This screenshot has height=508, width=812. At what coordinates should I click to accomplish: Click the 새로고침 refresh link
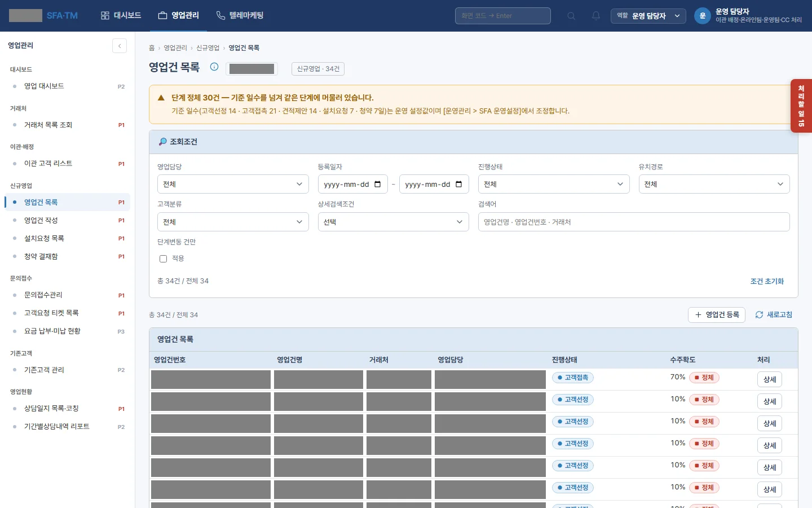[774, 315]
